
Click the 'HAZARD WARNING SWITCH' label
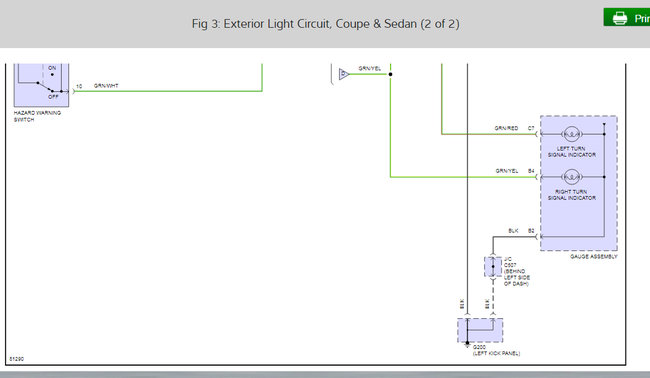point(37,116)
